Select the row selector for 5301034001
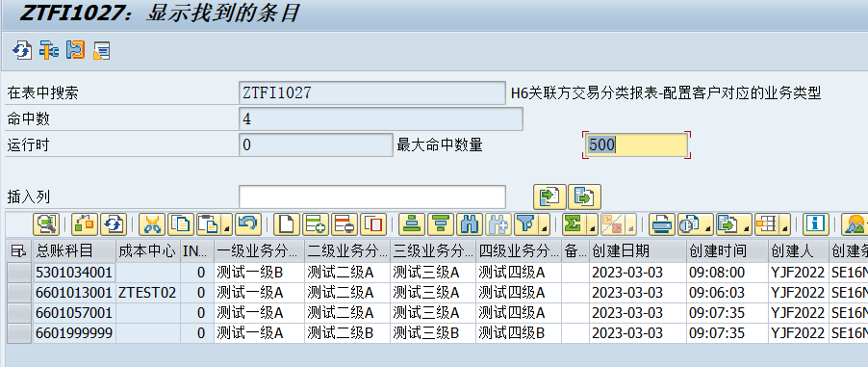868x367 pixels. tap(19, 273)
